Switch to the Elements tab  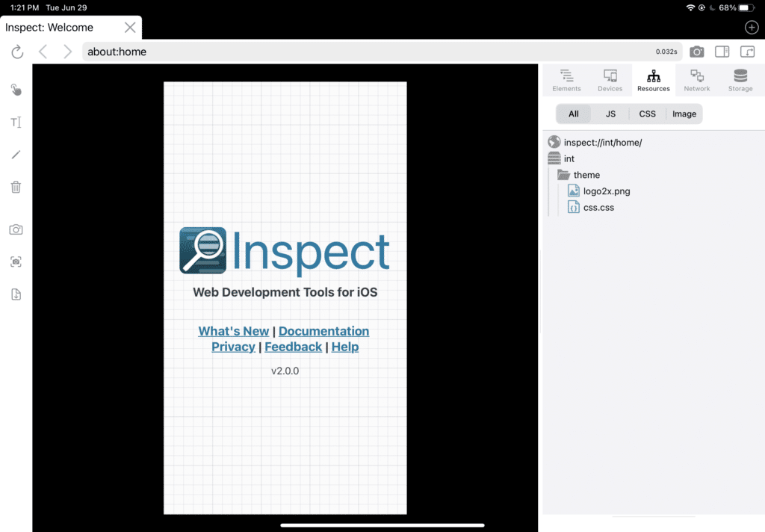(566, 80)
